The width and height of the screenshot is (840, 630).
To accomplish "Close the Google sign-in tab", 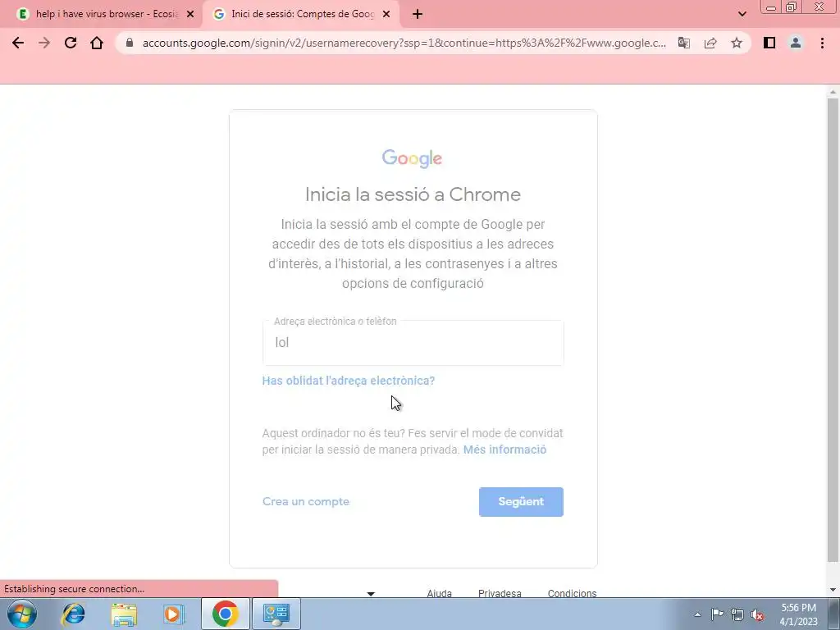I will click(386, 15).
